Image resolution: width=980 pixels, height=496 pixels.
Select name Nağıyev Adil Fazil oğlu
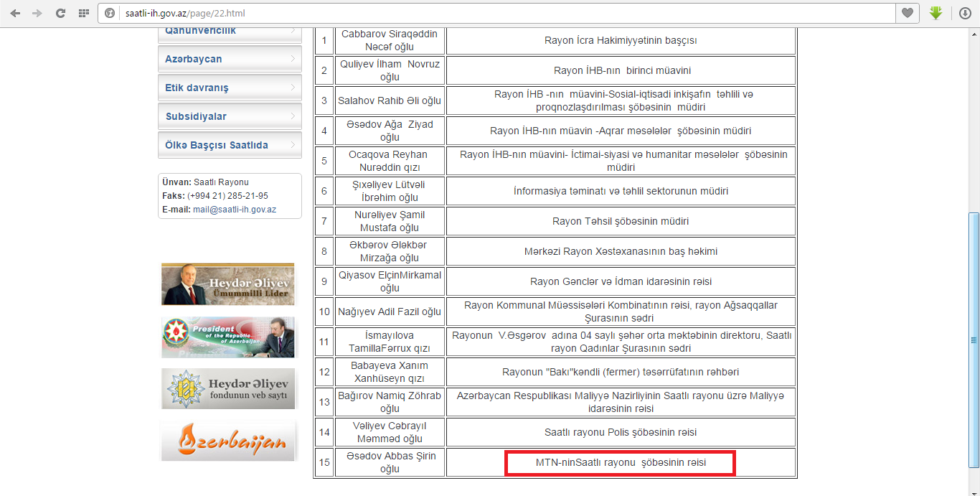click(390, 312)
